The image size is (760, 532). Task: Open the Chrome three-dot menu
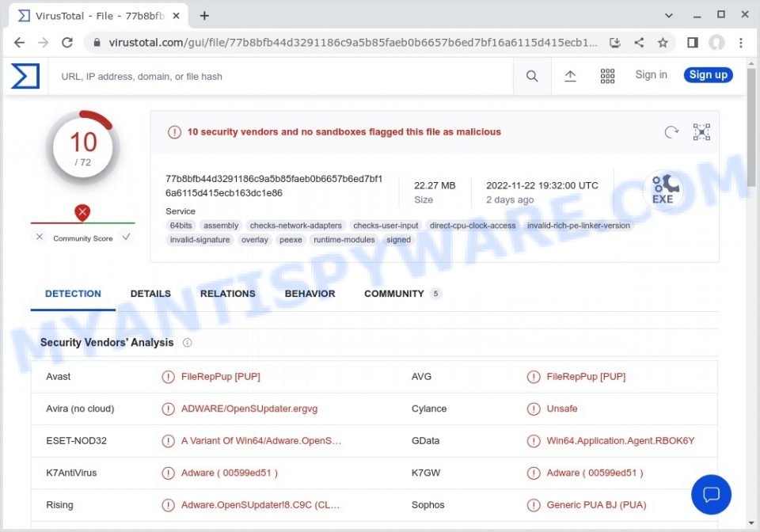[x=740, y=44]
